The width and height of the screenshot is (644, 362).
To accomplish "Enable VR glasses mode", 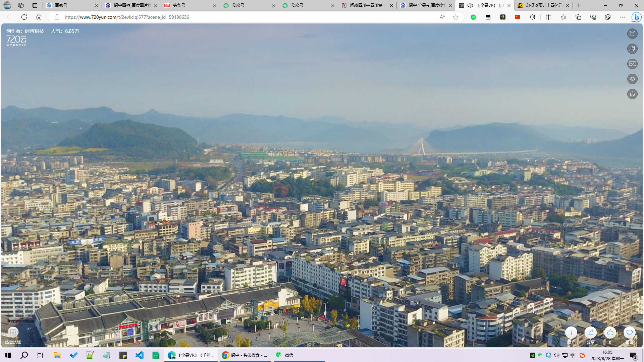I will [x=632, y=64].
